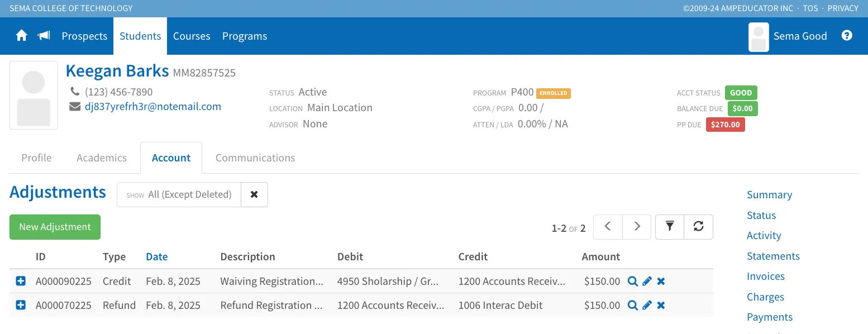Go to the home icon
868x334 pixels.
[x=21, y=36]
